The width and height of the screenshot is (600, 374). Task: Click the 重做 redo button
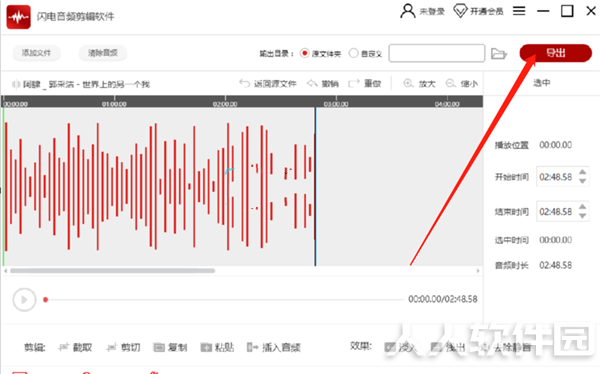pyautogui.click(x=365, y=83)
